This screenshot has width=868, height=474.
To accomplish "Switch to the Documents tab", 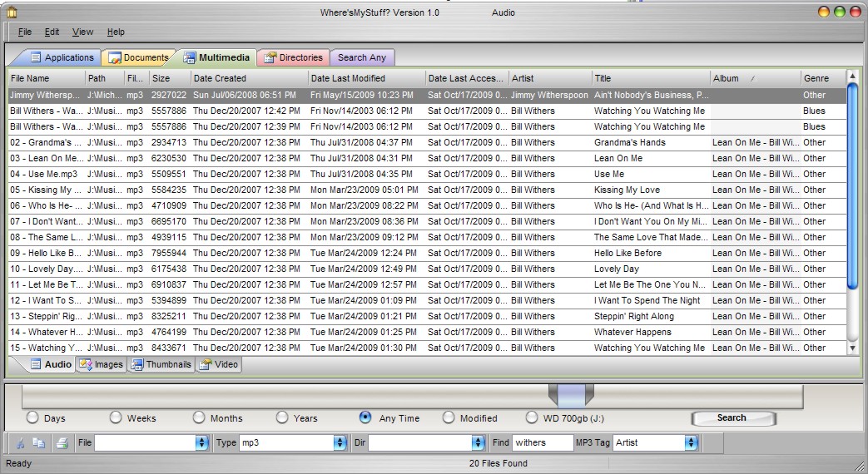I will (x=138, y=57).
